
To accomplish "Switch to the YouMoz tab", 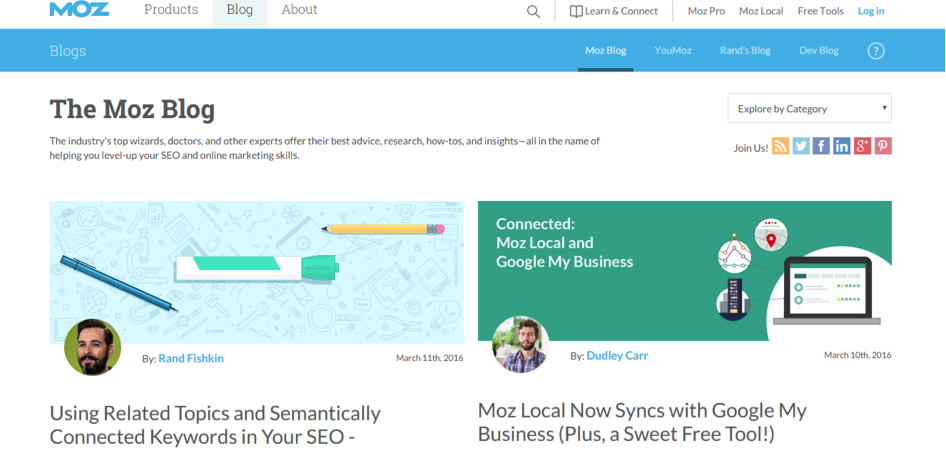I will 673,51.
